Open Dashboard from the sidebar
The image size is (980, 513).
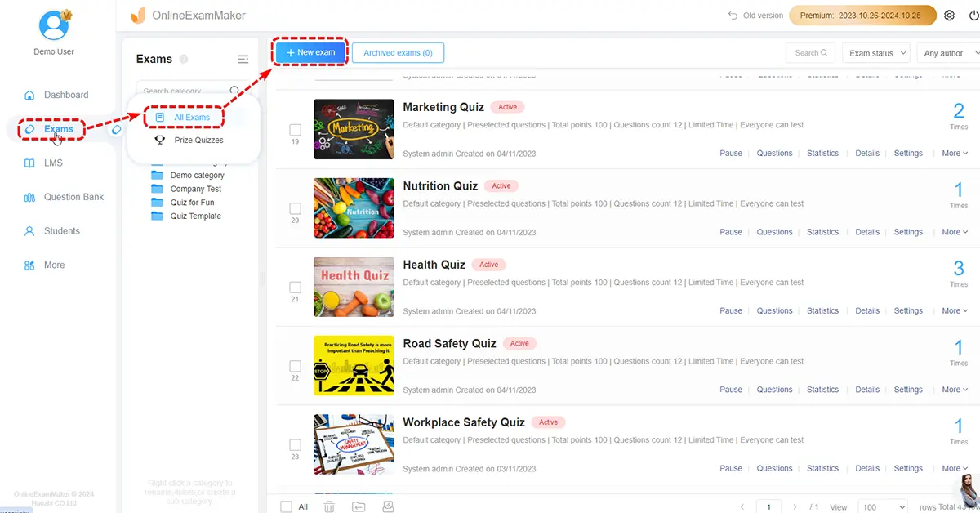pyautogui.click(x=65, y=95)
